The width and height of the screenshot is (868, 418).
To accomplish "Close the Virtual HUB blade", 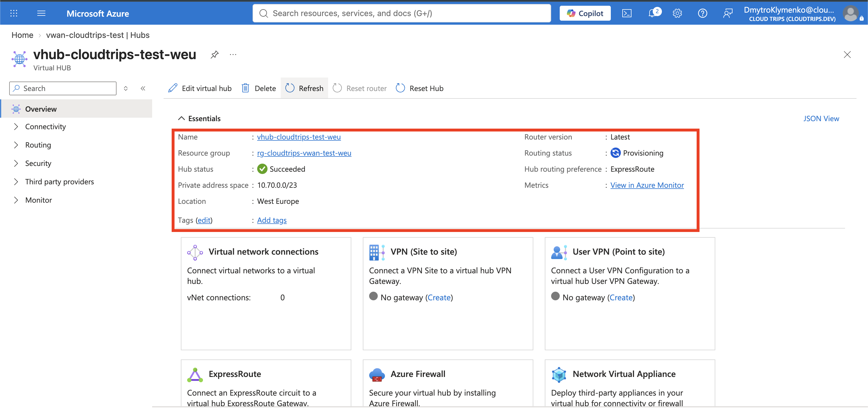I will pos(847,54).
